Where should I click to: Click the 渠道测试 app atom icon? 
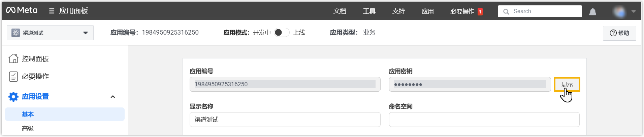click(x=15, y=33)
